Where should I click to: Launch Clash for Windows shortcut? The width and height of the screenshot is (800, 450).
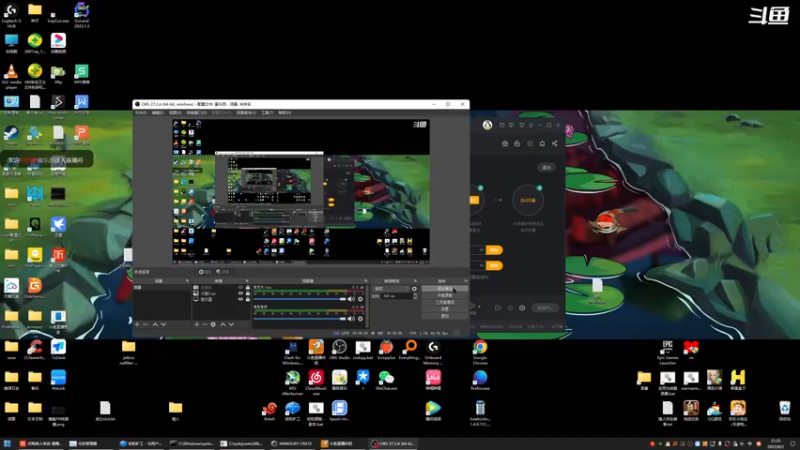pyautogui.click(x=292, y=352)
